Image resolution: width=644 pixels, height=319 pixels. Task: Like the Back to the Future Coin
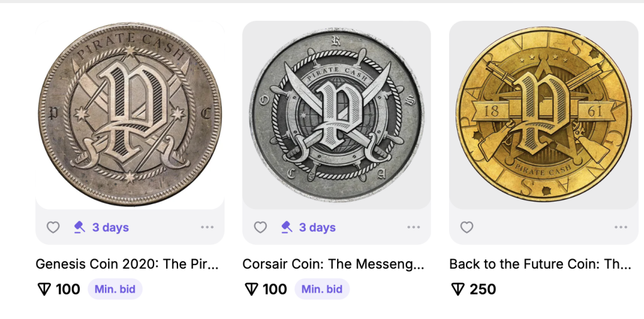click(467, 227)
